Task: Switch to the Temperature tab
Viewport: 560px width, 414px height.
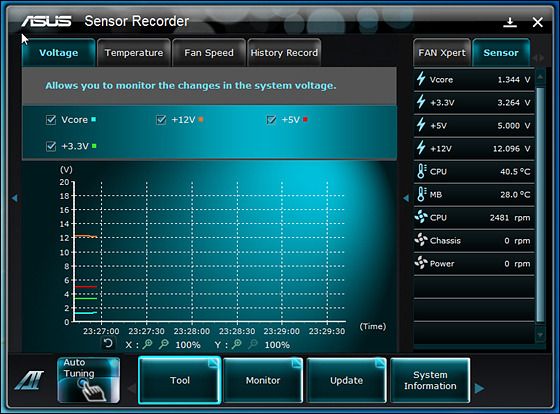Action: 134,53
